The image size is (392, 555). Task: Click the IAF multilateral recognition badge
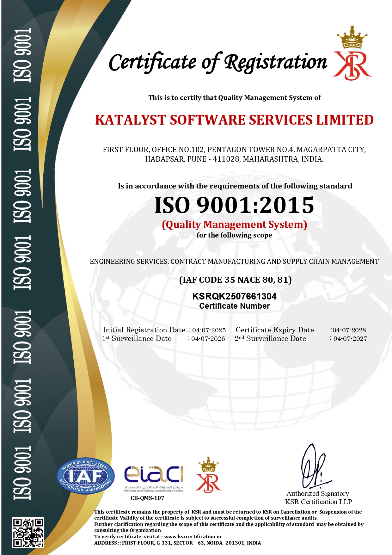[x=85, y=476]
